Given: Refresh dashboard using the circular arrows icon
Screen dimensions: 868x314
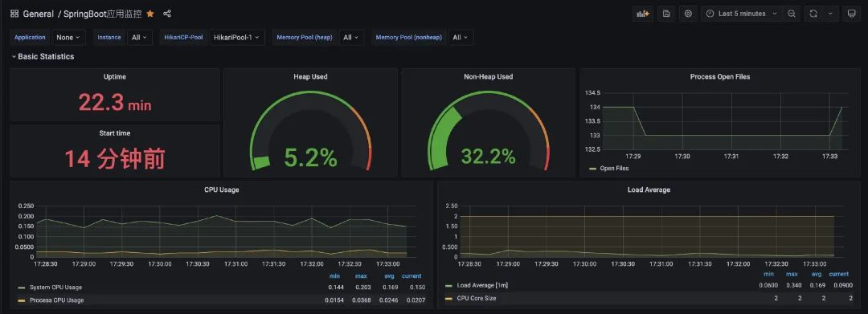Looking at the screenshot, I should click(x=813, y=14).
